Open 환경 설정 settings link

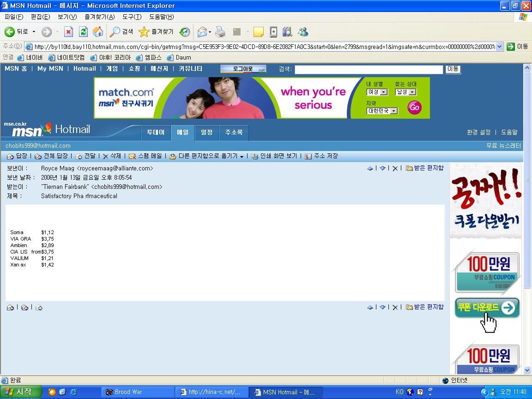pyautogui.click(x=479, y=133)
